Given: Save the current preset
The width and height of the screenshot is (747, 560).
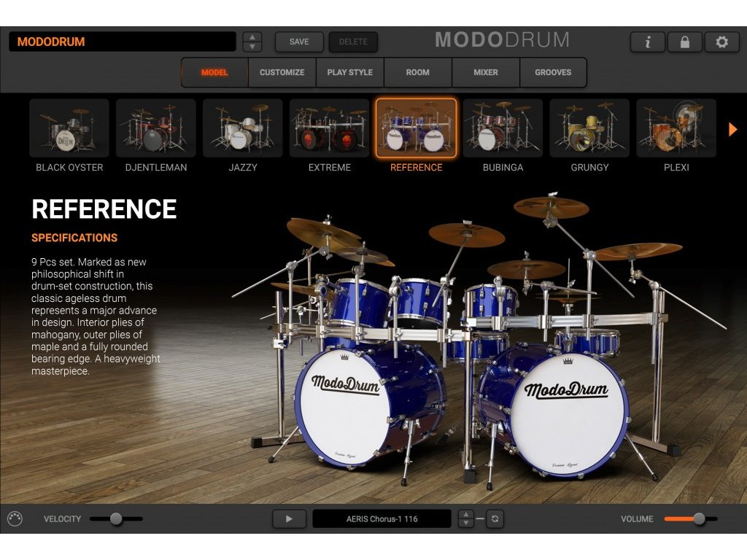Looking at the screenshot, I should (298, 42).
